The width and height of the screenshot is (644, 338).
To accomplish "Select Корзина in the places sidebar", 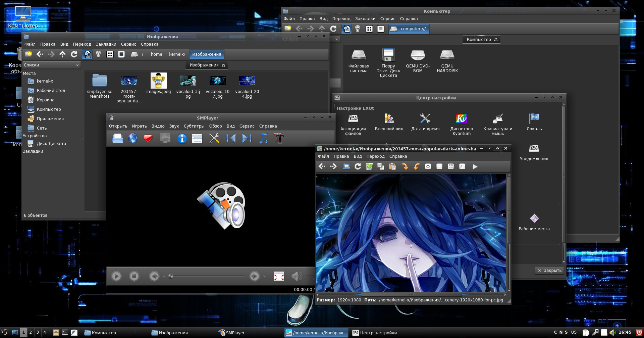I will (46, 100).
